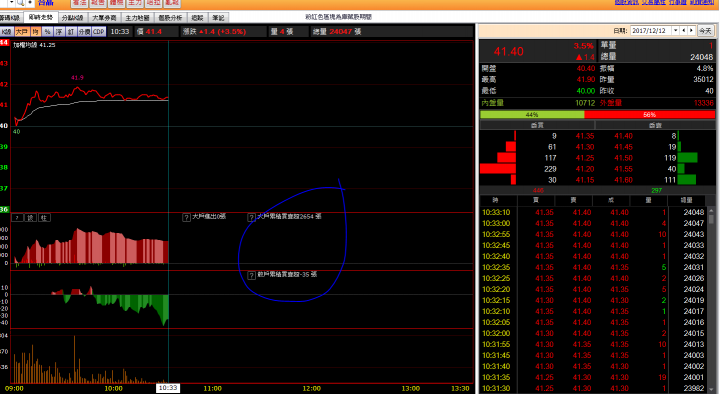The height and width of the screenshot is (394, 720).
Task: Open the date picker dropdown arrow
Action: 675,30
